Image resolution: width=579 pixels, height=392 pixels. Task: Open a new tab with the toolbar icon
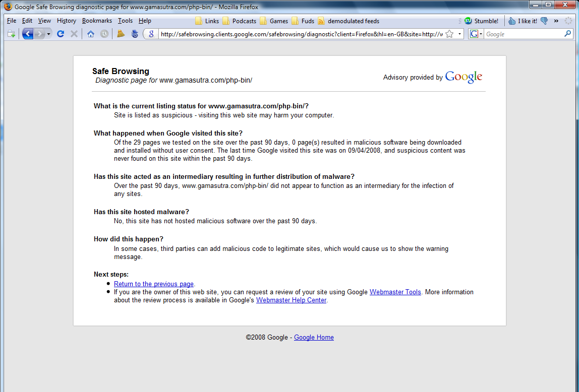[x=12, y=34]
